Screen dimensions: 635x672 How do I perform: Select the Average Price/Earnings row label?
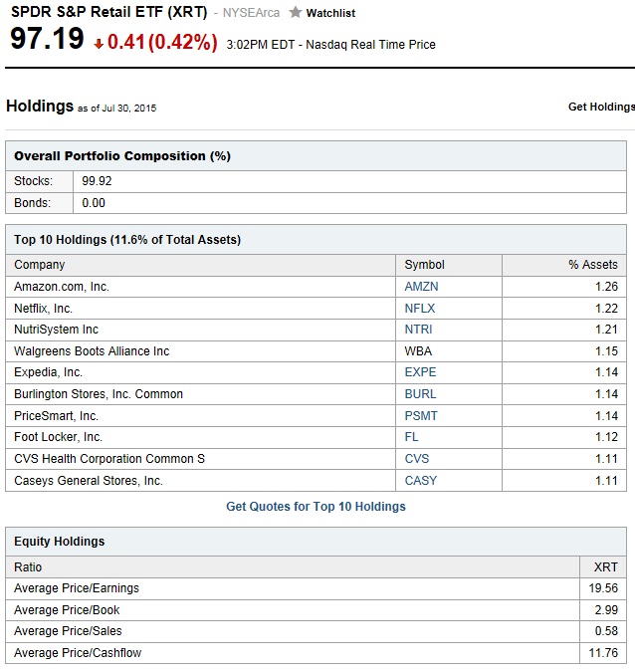[x=77, y=588]
